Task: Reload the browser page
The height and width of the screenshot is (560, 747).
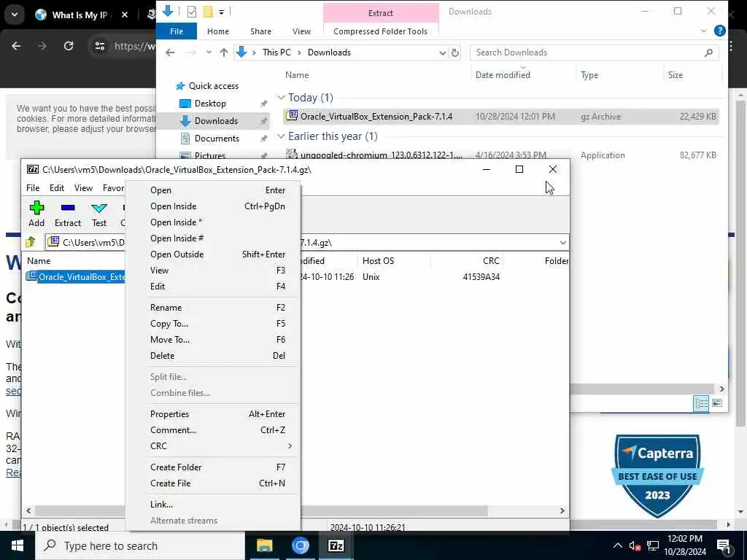Action: (69, 46)
